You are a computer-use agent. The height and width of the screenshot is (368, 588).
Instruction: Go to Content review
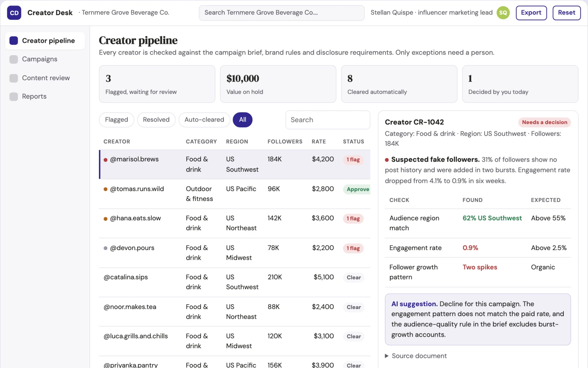[45, 78]
